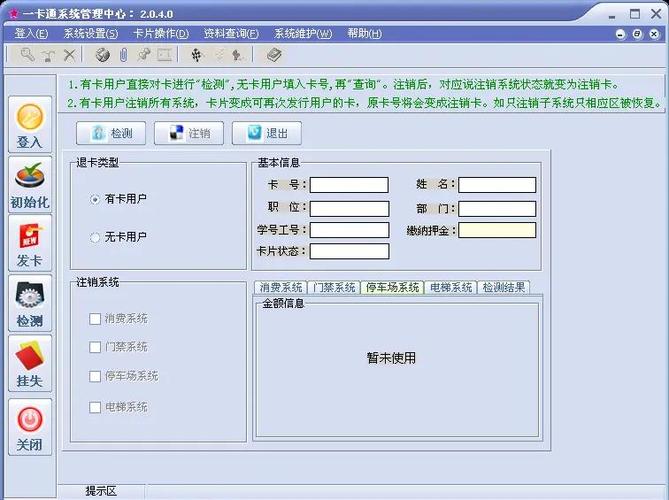Viewport: 669px width, 500px height.
Task: Click the X delete toolbar icon
Action: pyautogui.click(x=70, y=55)
